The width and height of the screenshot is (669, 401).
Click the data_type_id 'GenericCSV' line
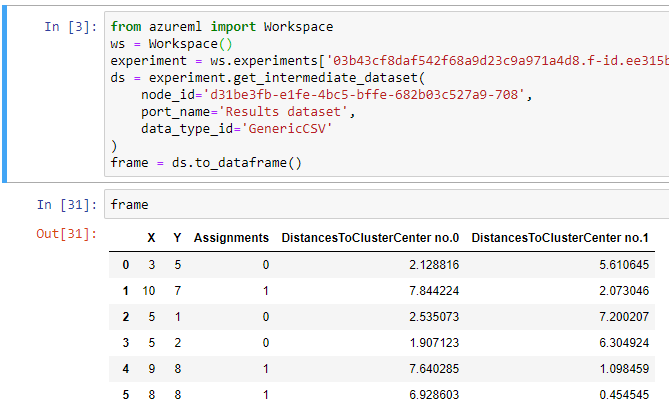(237, 129)
